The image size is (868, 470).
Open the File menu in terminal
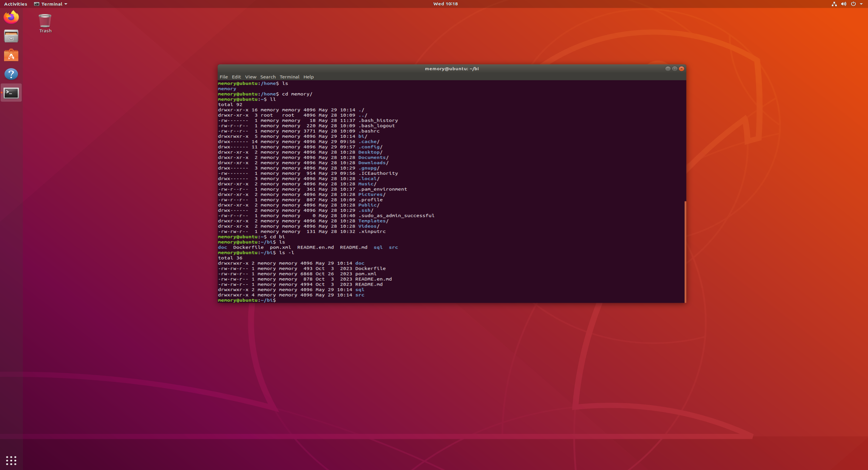click(x=224, y=77)
